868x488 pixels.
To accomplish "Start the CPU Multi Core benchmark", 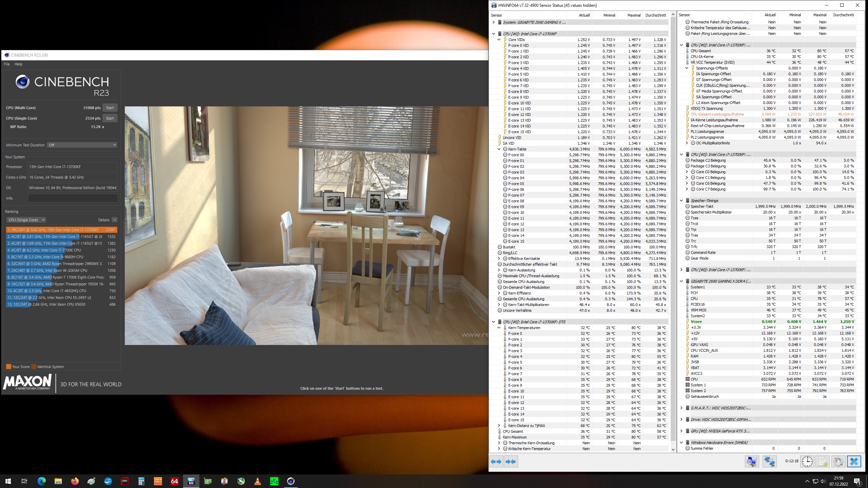I will pos(110,107).
